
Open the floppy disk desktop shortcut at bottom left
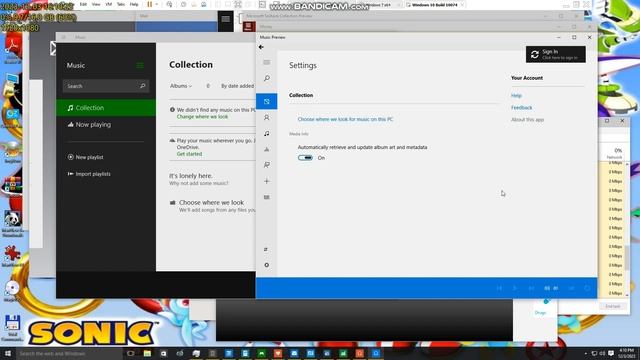(12, 328)
